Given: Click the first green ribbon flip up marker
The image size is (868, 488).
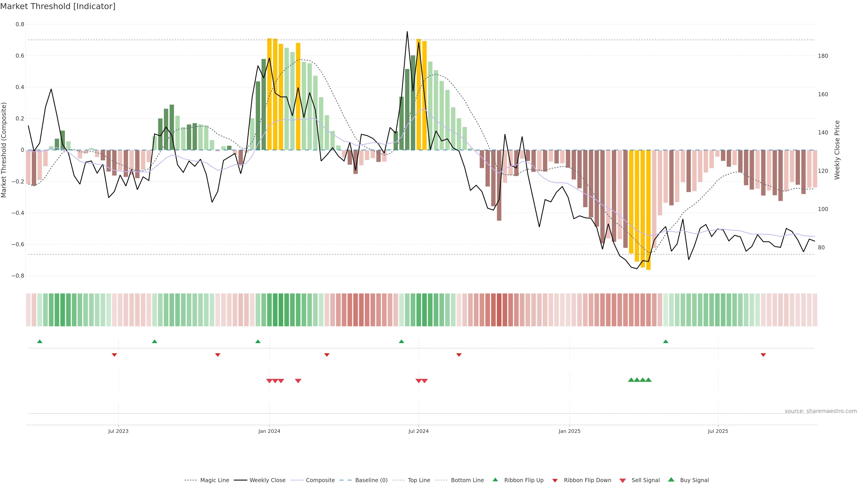Looking at the screenshot, I should tap(40, 342).
